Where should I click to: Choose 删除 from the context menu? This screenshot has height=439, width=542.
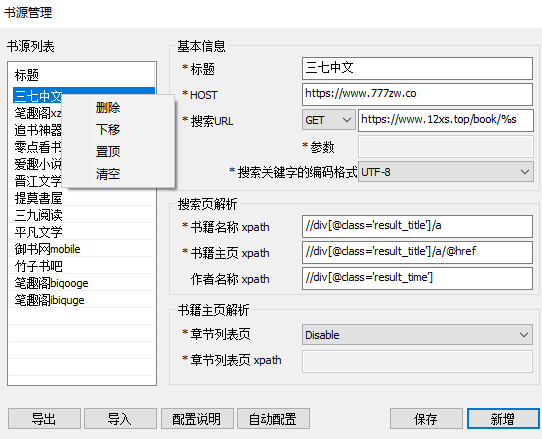108,108
